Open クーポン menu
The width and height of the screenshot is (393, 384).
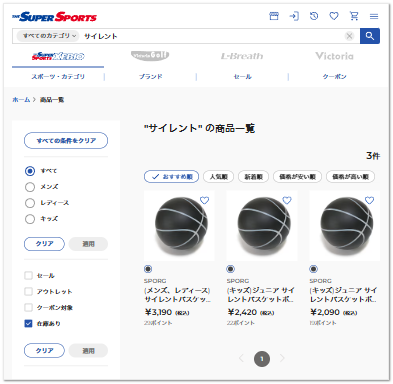coord(334,77)
